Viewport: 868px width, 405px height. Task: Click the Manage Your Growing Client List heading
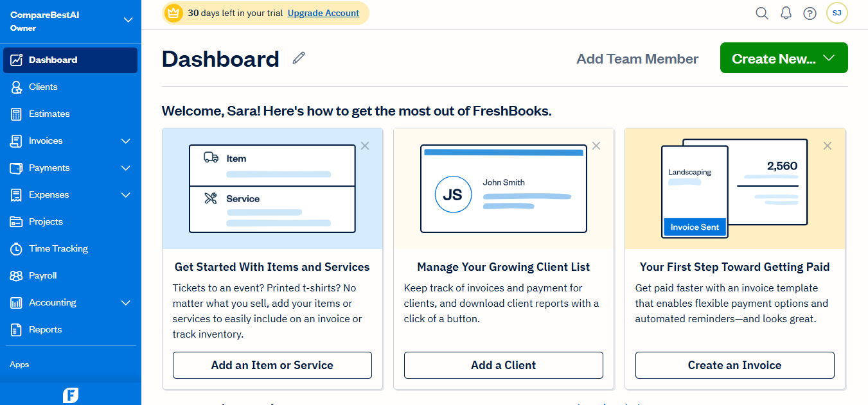click(x=504, y=267)
